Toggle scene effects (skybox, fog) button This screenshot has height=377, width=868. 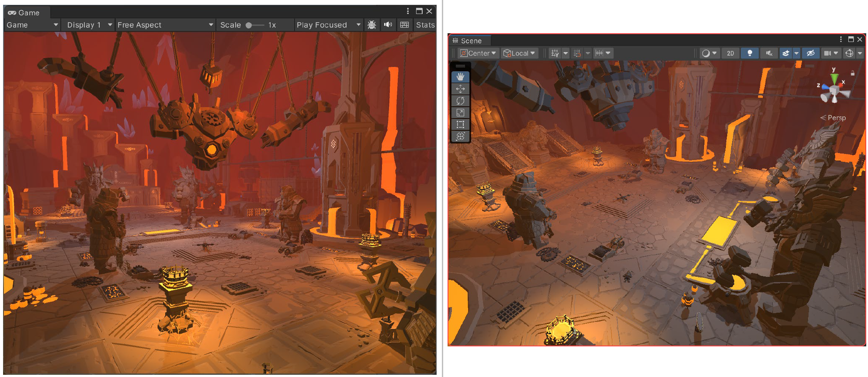tap(786, 53)
